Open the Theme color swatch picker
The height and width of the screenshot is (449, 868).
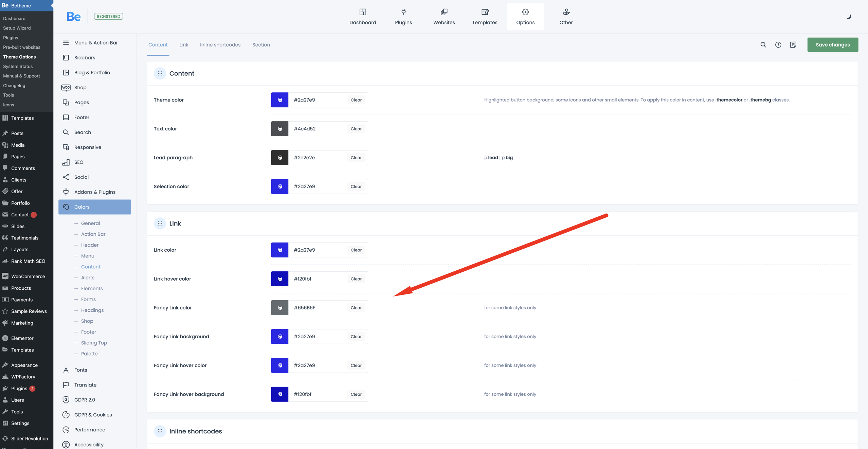pyautogui.click(x=279, y=100)
